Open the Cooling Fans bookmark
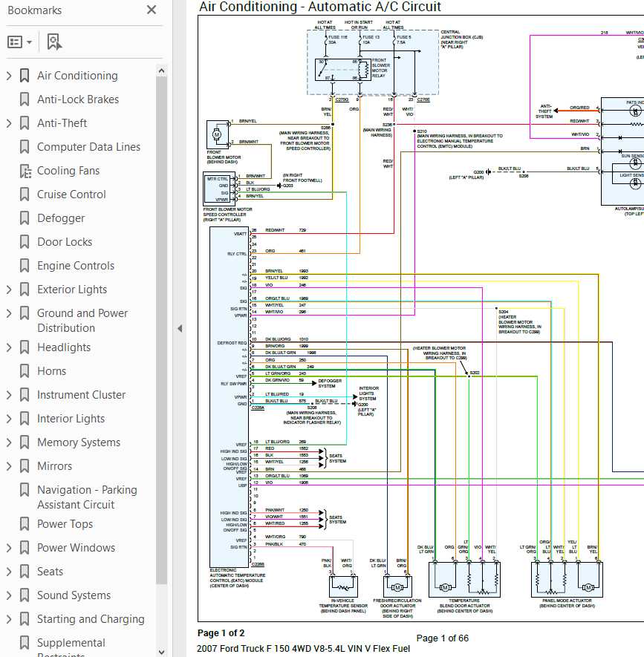Viewport: 644px width, 657px height. point(68,171)
